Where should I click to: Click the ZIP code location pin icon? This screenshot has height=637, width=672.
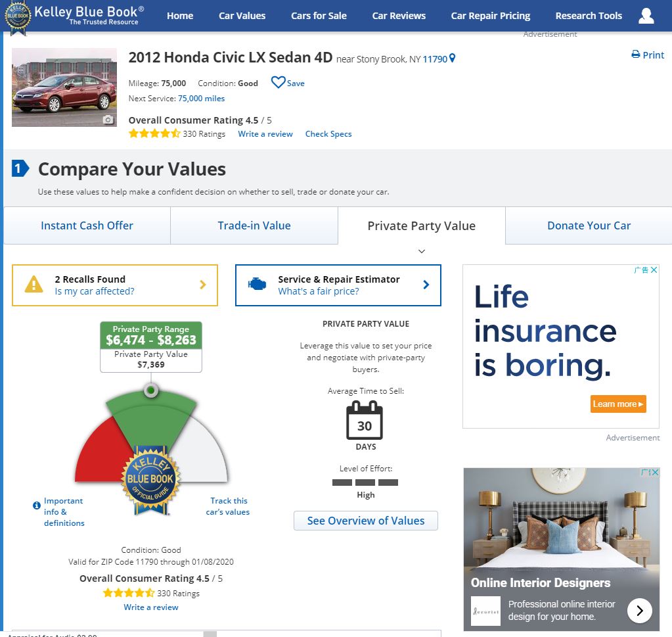tap(452, 59)
